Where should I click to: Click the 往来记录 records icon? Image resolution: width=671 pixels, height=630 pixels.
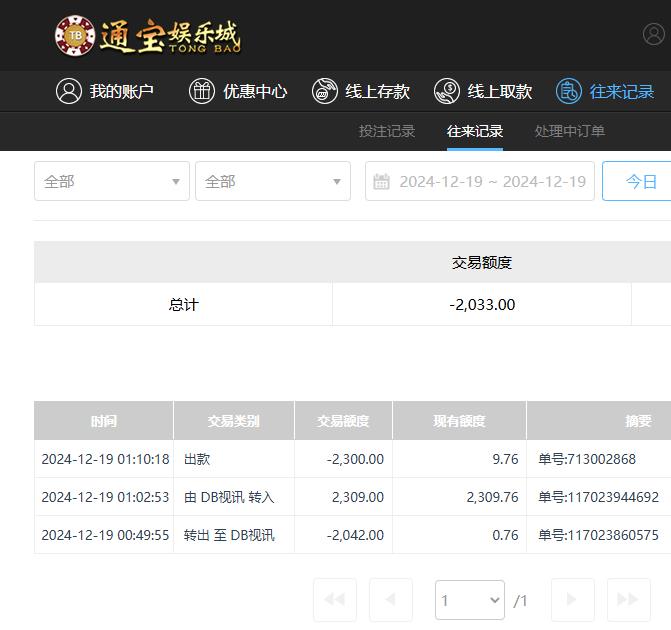[x=569, y=91]
